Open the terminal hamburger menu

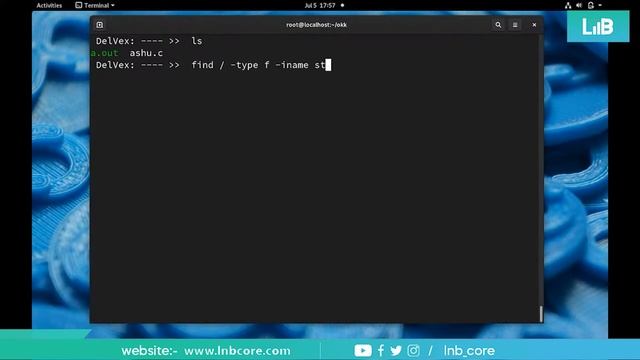pos(515,25)
